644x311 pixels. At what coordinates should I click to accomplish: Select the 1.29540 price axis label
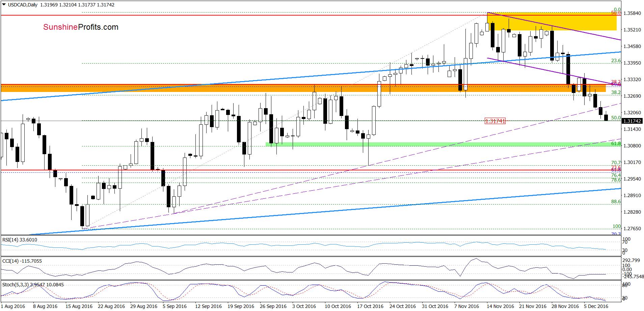point(632,179)
